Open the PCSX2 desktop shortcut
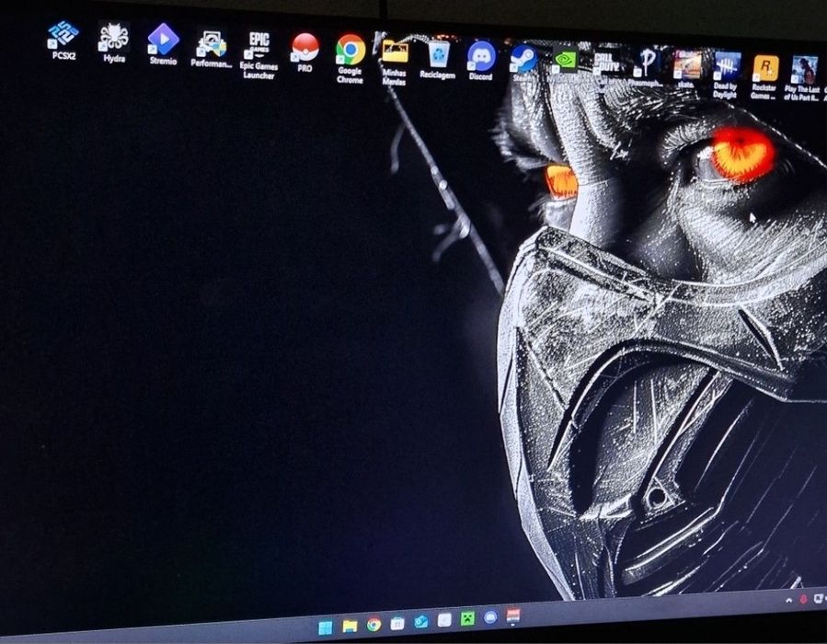The image size is (827, 644). (63, 40)
